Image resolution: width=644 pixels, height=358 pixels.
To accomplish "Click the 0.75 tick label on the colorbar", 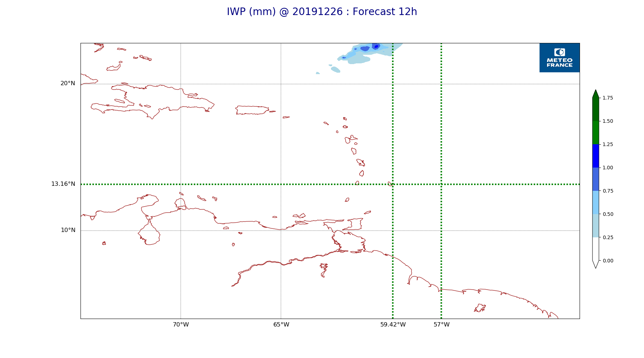I will [x=608, y=191].
